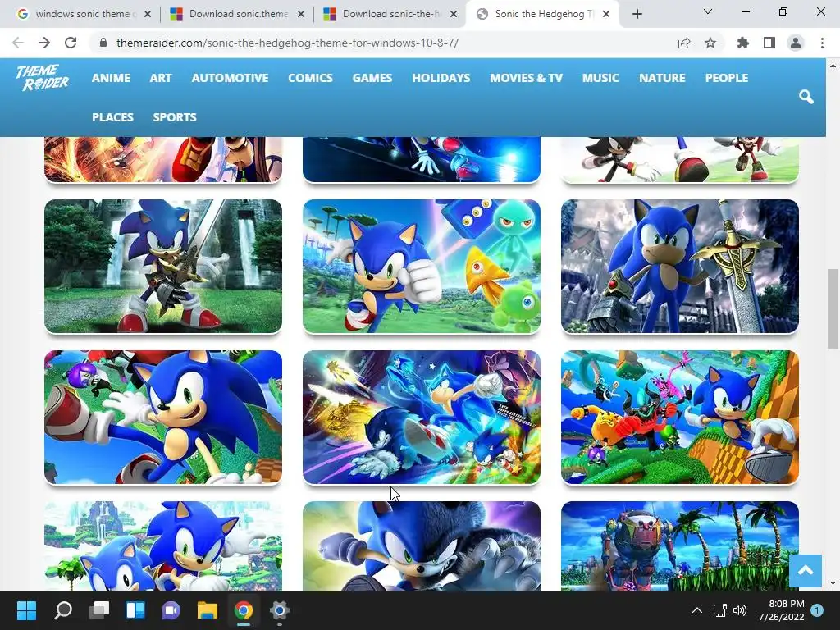This screenshot has height=630, width=840.
Task: Open the site search magnifier
Action: click(x=806, y=97)
